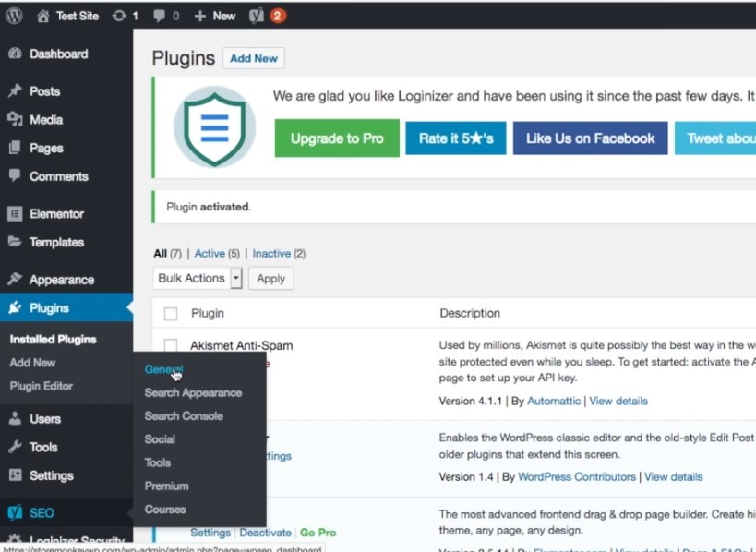The image size is (756, 552).
Task: Open the Yoast icon in admin bar
Action: click(x=256, y=16)
